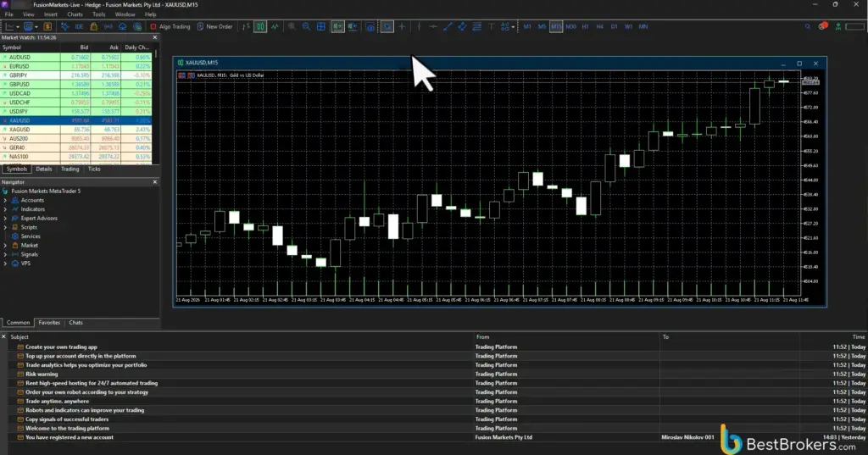Toggle Algo Trading
Image resolution: width=868 pixels, height=455 pixels.
pyautogui.click(x=170, y=26)
